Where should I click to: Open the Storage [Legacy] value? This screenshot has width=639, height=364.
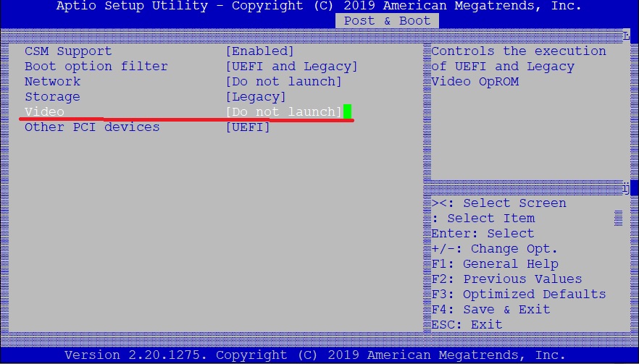[x=256, y=97]
